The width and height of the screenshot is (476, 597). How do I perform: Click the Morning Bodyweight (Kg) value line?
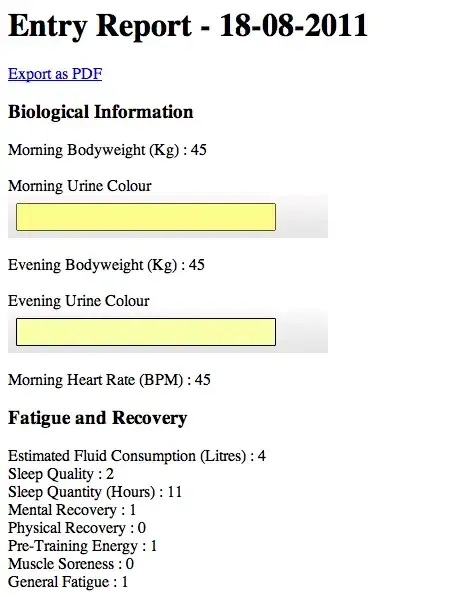pyautogui.click(x=107, y=150)
